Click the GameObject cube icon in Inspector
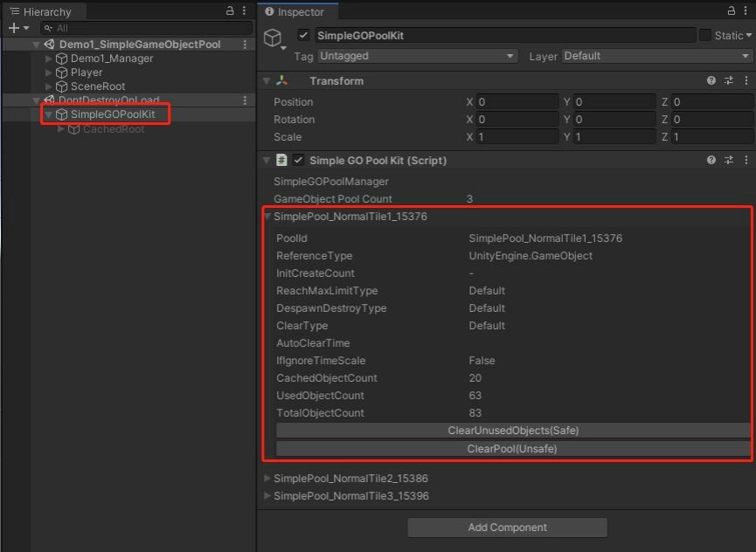Image resolution: width=756 pixels, height=552 pixels. (x=273, y=38)
